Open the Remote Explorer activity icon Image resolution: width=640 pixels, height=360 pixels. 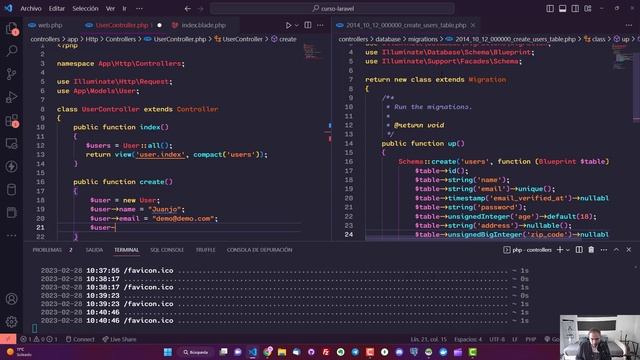[x=11, y=144]
